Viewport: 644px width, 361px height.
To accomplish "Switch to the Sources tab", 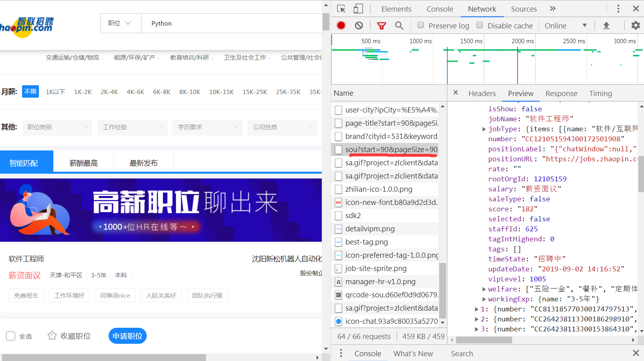I will [x=524, y=9].
